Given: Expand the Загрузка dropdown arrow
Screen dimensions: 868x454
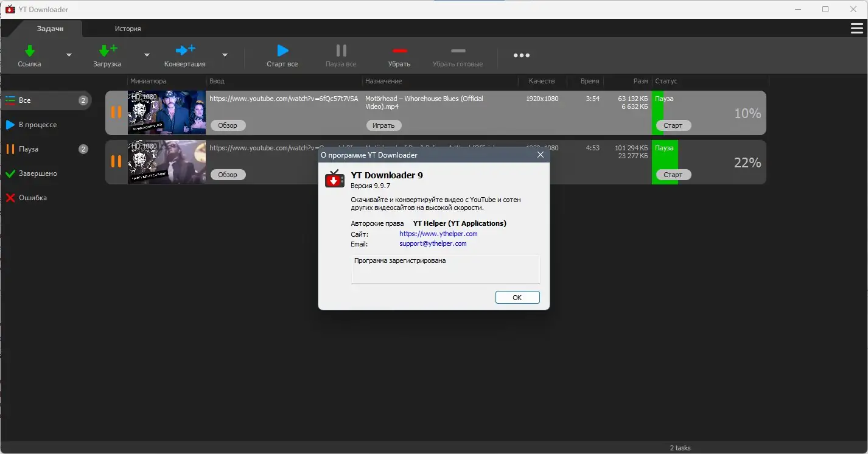Looking at the screenshot, I should click(x=147, y=55).
